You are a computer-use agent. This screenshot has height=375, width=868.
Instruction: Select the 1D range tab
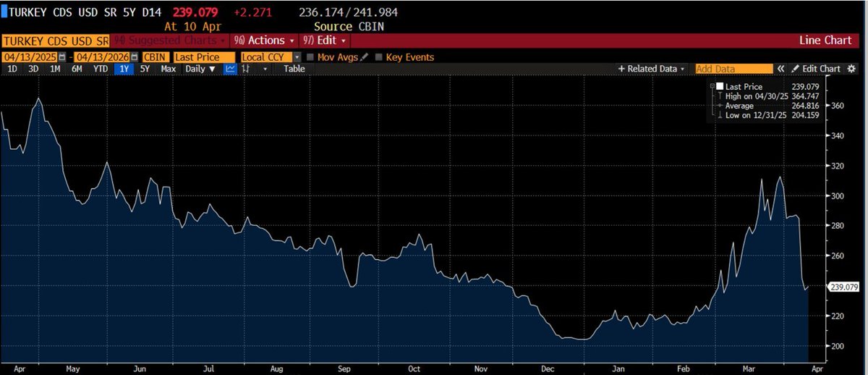click(x=12, y=69)
